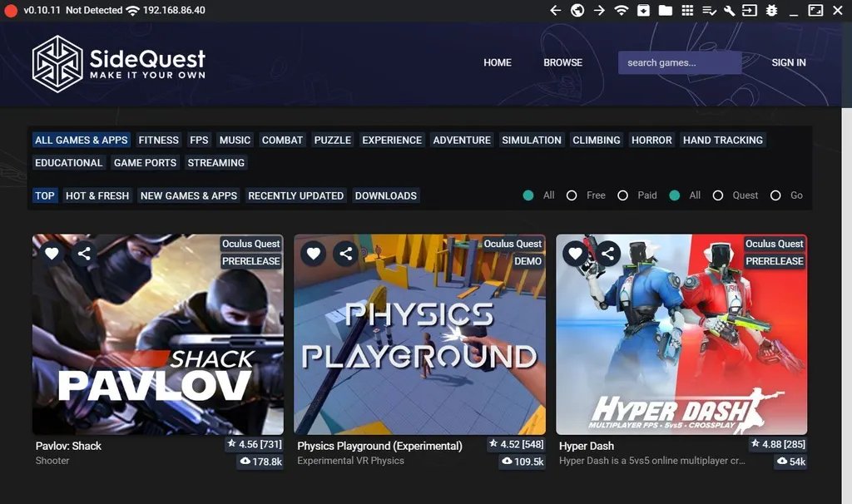The width and height of the screenshot is (852, 504).
Task: Filter by Quest using its radio button
Action: click(x=718, y=195)
